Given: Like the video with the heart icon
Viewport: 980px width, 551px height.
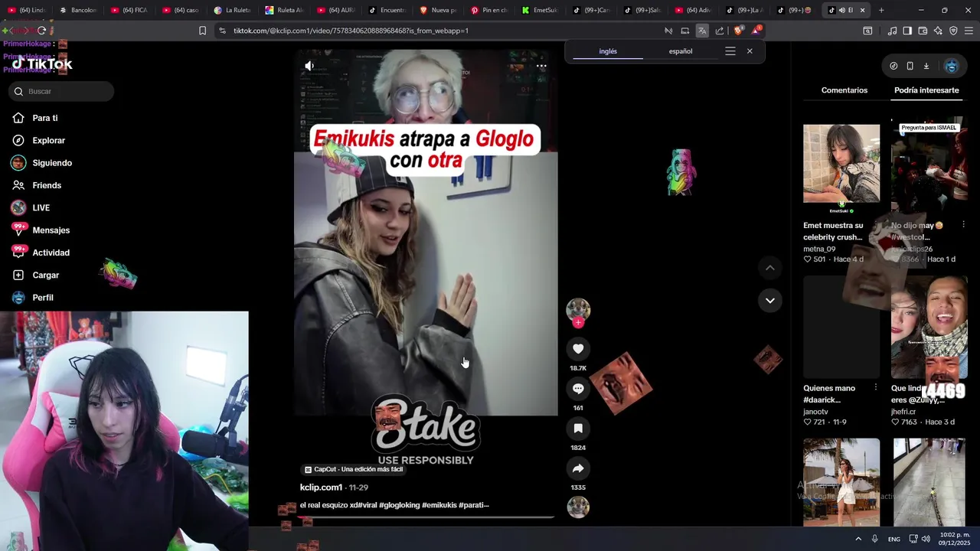Looking at the screenshot, I should (578, 349).
